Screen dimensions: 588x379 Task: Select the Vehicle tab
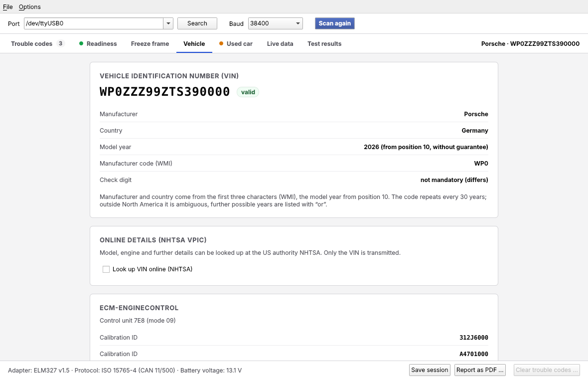tap(194, 43)
